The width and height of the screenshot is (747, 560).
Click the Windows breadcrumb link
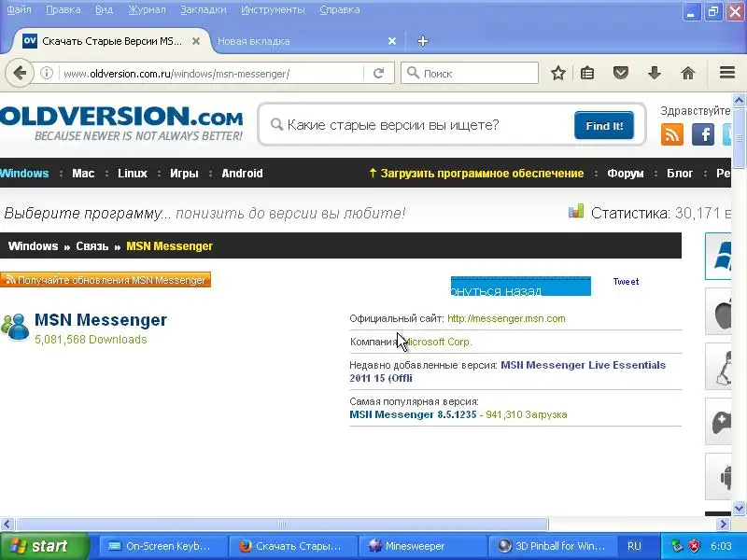(33, 246)
